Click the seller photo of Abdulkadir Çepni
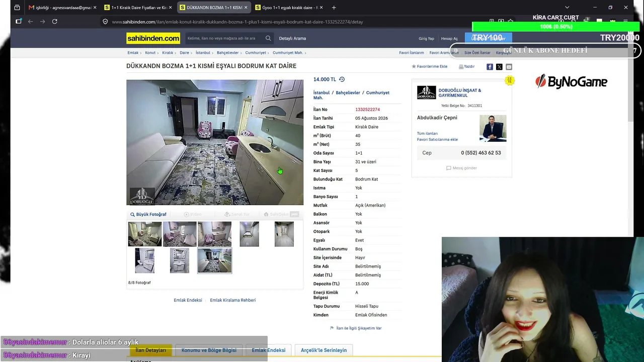Viewport: 644px width, 362px height. point(493,128)
